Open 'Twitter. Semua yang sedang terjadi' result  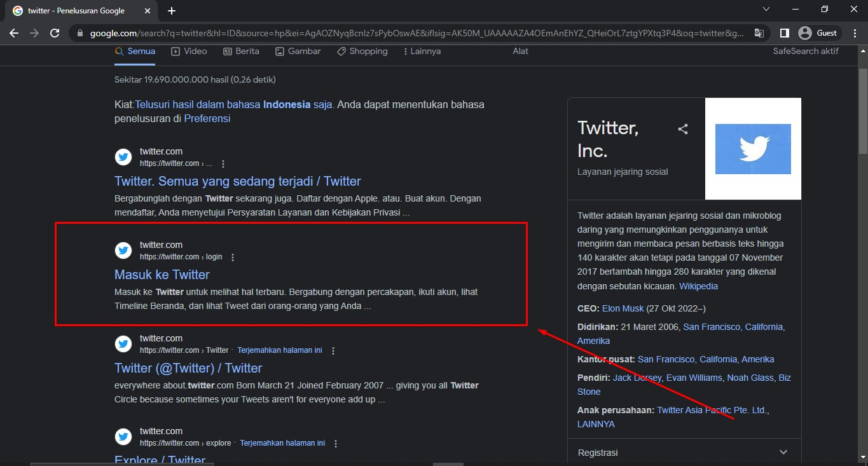click(x=238, y=181)
